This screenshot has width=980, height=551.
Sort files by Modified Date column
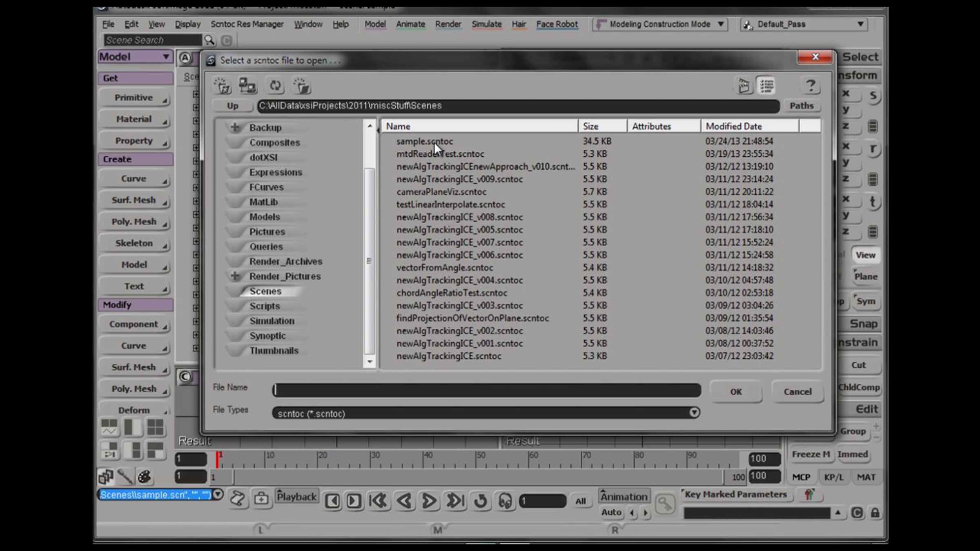pyautogui.click(x=750, y=126)
